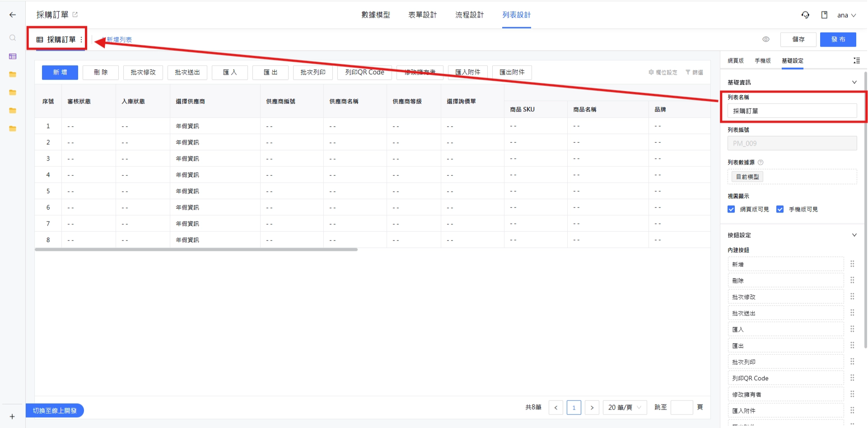The image size is (868, 428).
Task: Select 手機版 tab in right panel
Action: click(x=763, y=61)
